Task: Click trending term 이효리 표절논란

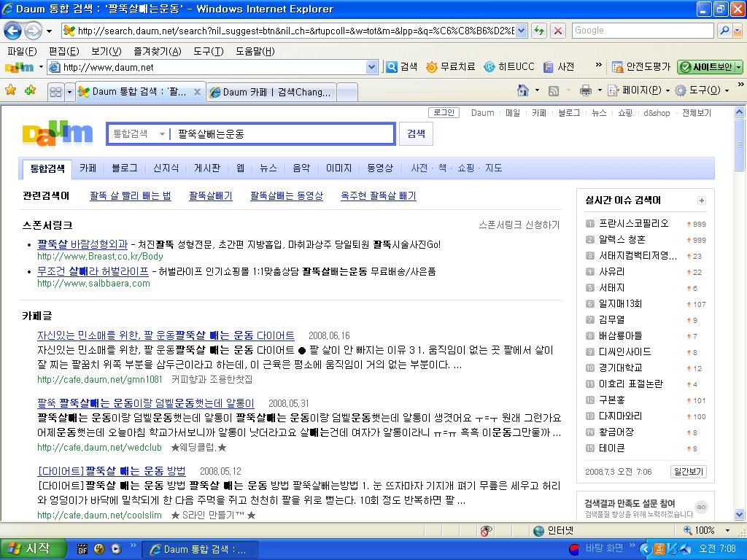Action: tap(631, 384)
